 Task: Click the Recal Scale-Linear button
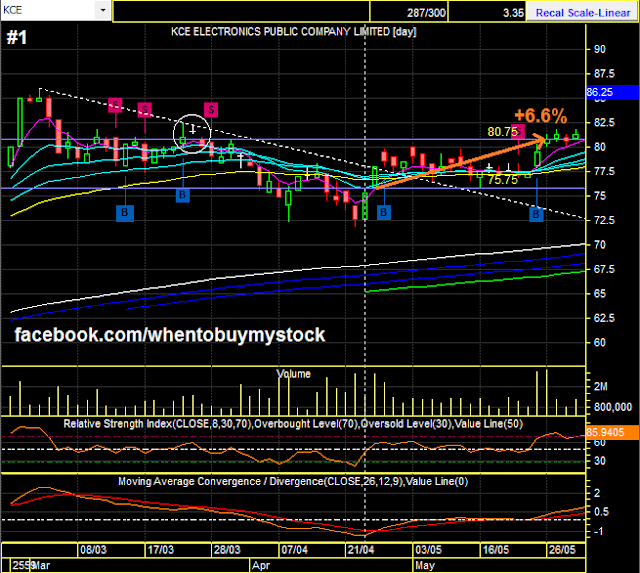click(583, 13)
